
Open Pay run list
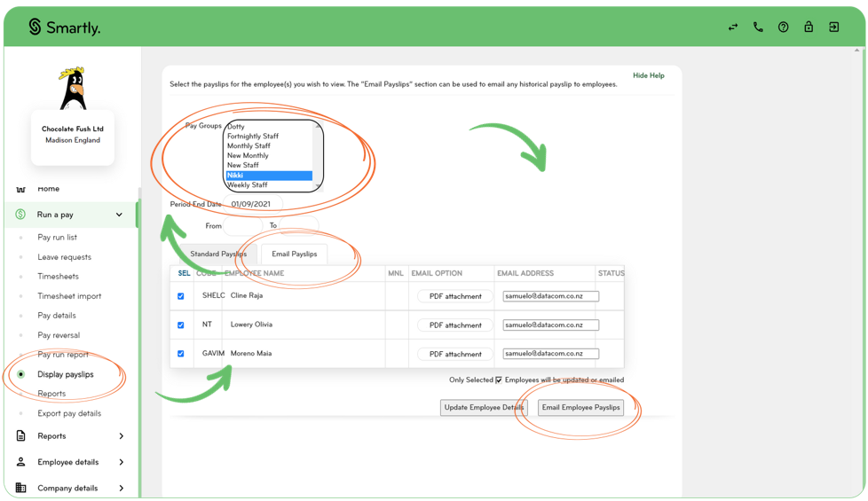57,238
